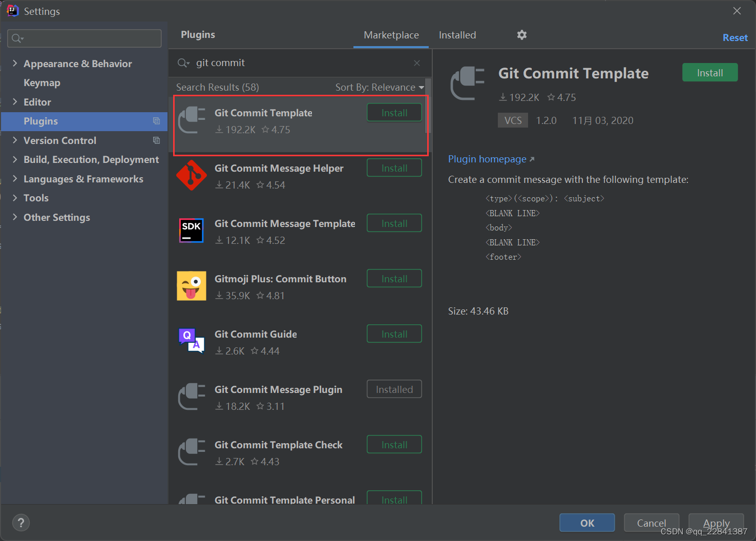Image resolution: width=756 pixels, height=541 pixels.
Task: Click the Git Commit Template plug icon in results
Action: click(192, 120)
